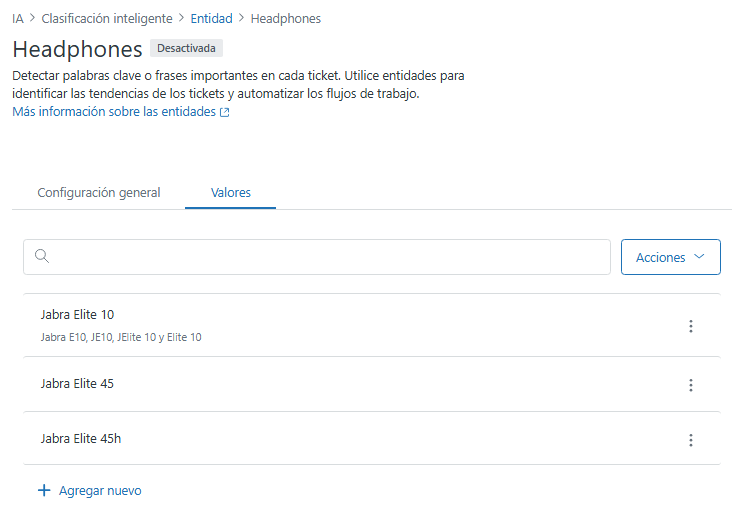This screenshot has height=522, width=735.
Task: Click Headphones in the breadcrumb trail
Action: (x=285, y=19)
